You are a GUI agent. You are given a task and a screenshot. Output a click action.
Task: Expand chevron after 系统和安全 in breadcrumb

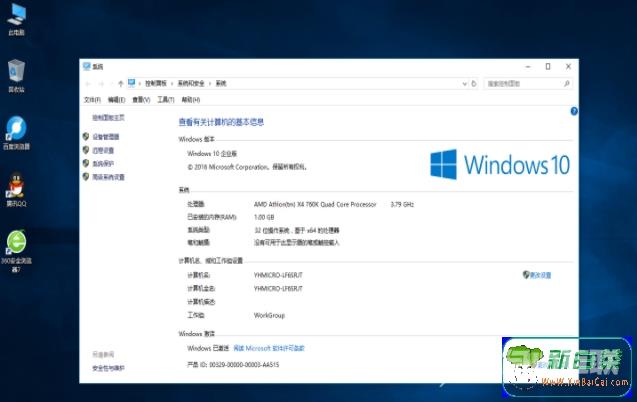(210, 84)
